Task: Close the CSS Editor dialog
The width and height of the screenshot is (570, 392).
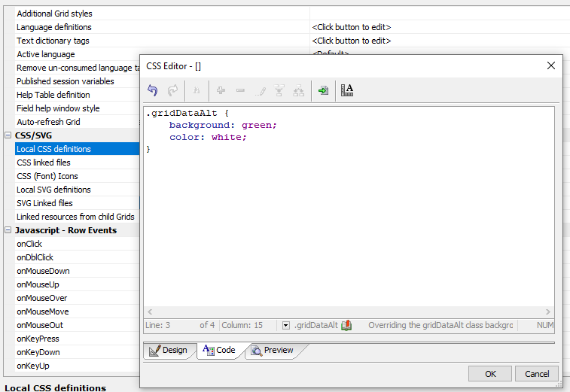Action: [550, 65]
